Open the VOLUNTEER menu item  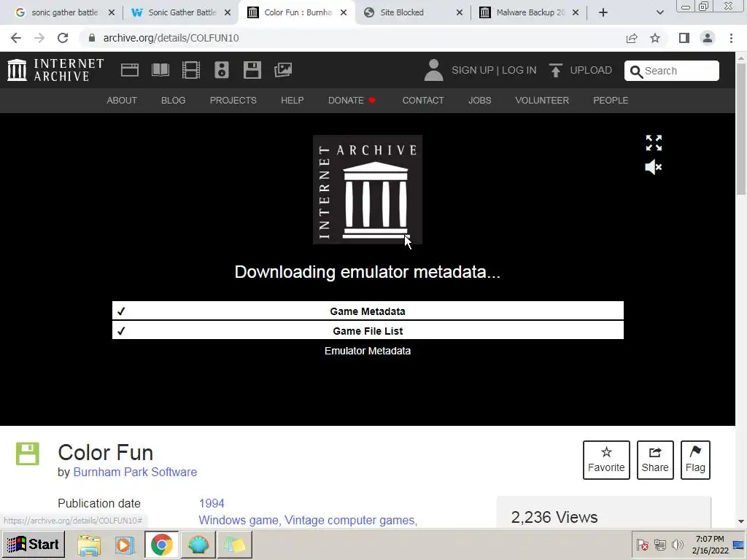(x=542, y=101)
